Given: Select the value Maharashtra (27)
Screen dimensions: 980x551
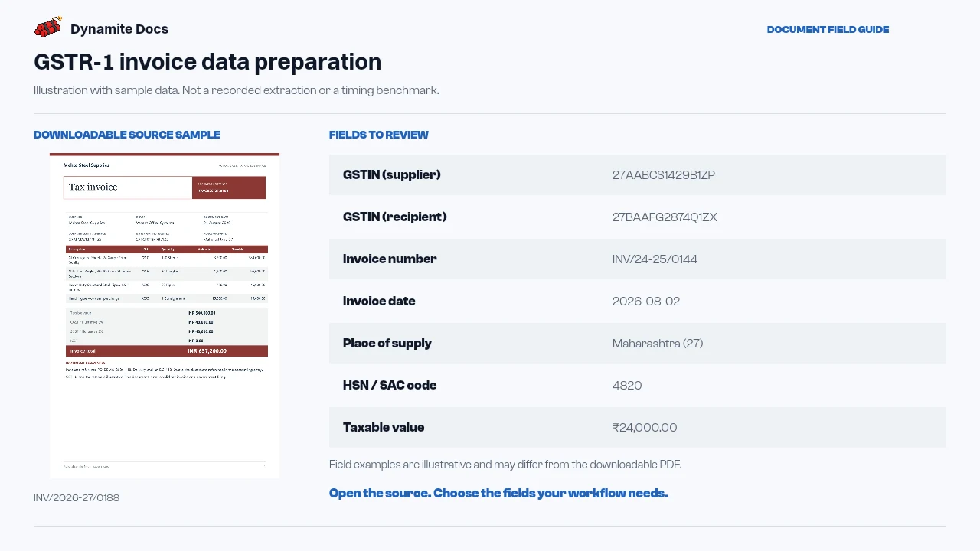Looking at the screenshot, I should coord(658,344).
